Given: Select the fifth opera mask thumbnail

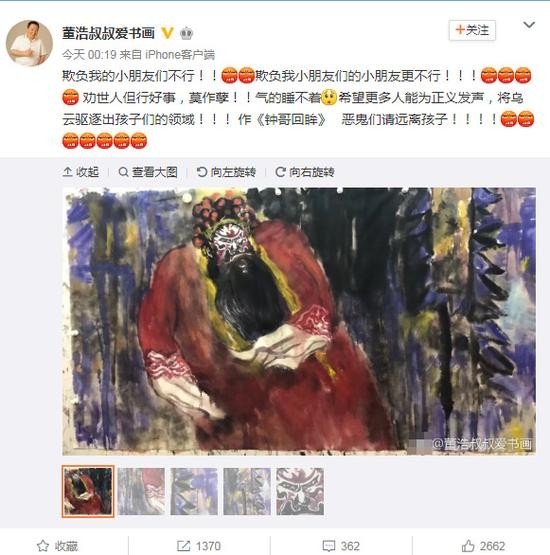Looking at the screenshot, I should [300, 491].
